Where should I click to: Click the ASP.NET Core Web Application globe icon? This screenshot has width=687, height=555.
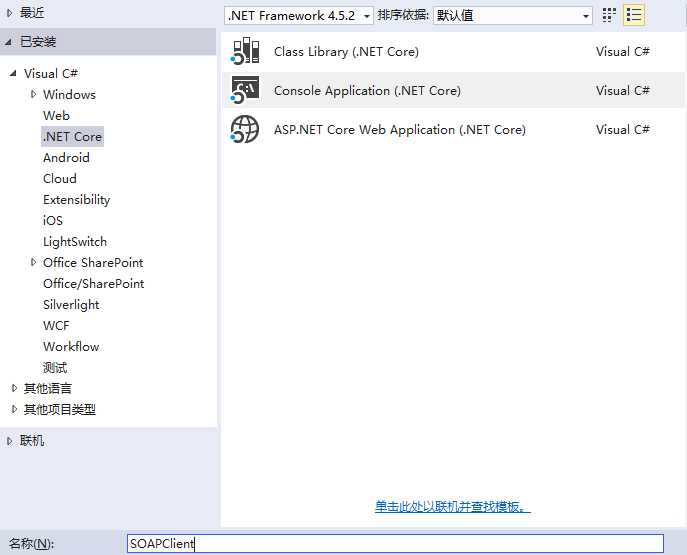(245, 129)
